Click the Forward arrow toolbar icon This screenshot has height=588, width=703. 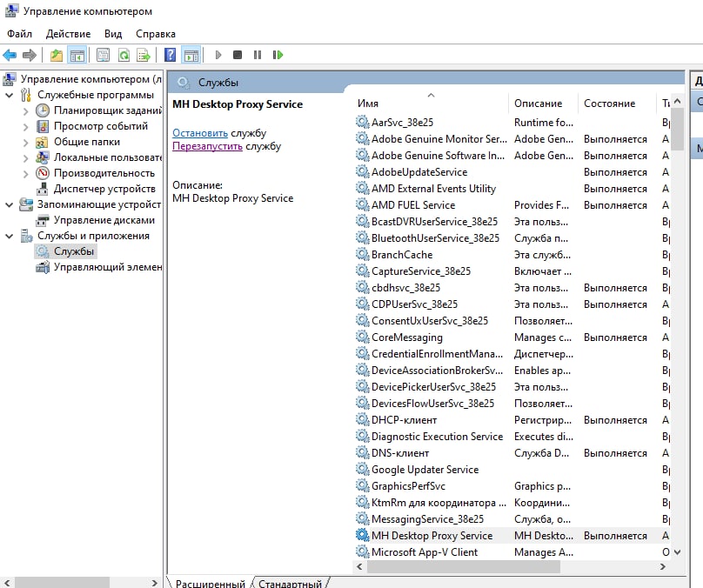29,55
